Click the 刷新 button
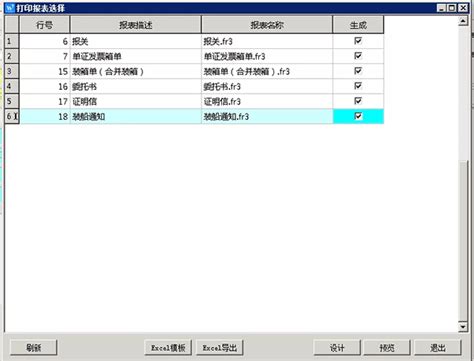This screenshot has width=474, height=361. coord(34,348)
